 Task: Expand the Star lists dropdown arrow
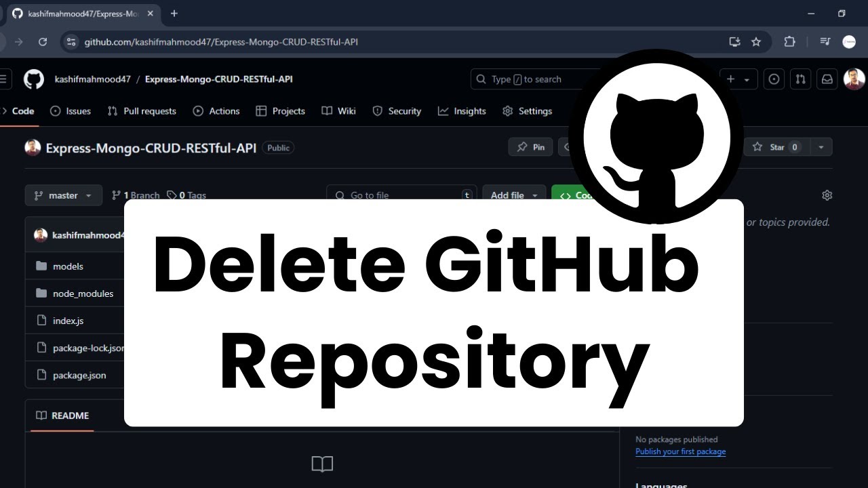pos(821,147)
